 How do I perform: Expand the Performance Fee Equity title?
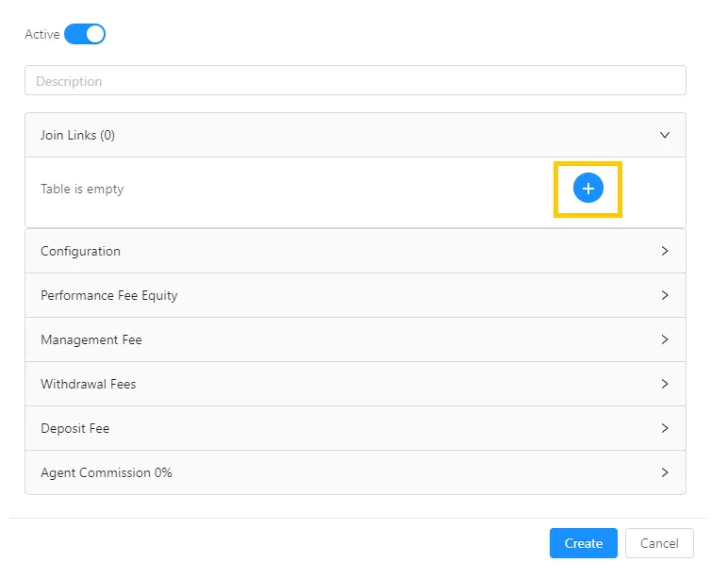click(x=108, y=295)
